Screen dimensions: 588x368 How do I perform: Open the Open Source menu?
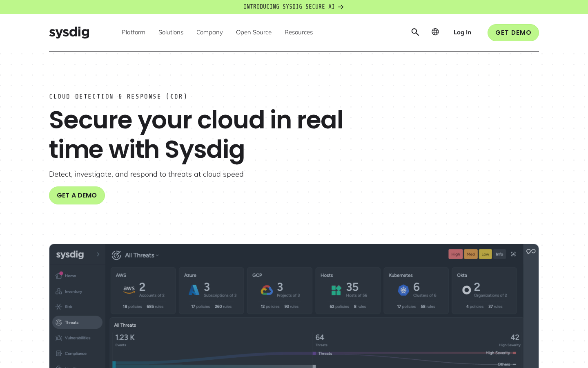click(254, 32)
